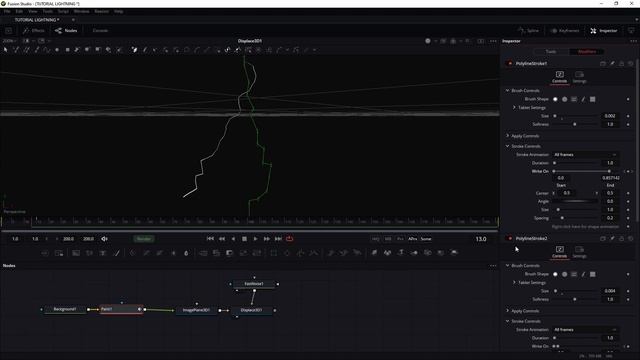Viewport: 640px width, 360px height.
Task: Open the Console panel
Action: (100, 31)
